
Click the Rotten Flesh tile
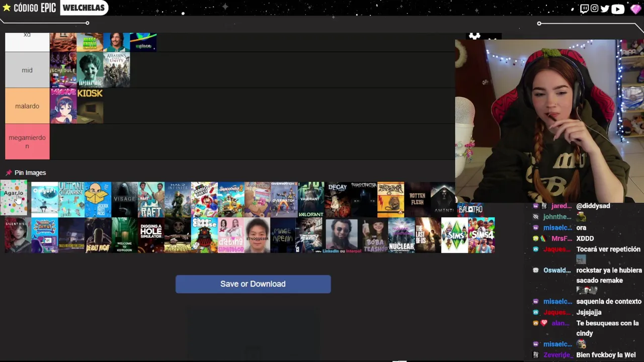(x=418, y=200)
